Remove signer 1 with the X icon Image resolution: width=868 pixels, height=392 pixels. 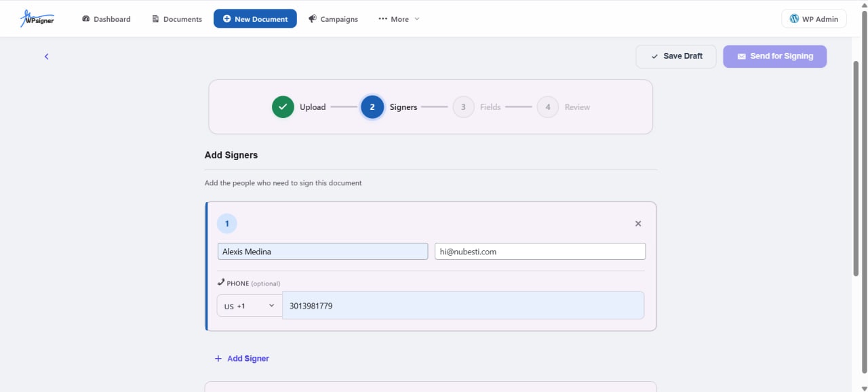(638, 223)
